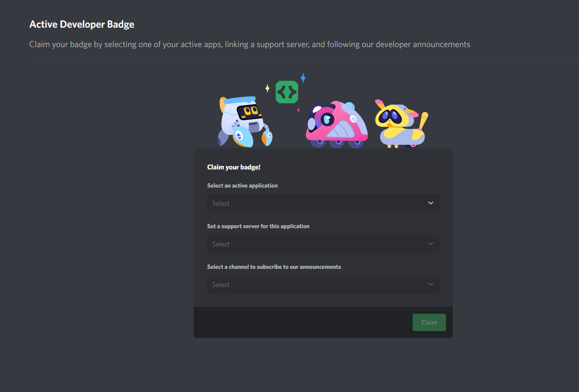The image size is (579, 392).
Task: Click the pink wheeled robot illustration
Action: pyautogui.click(x=337, y=125)
